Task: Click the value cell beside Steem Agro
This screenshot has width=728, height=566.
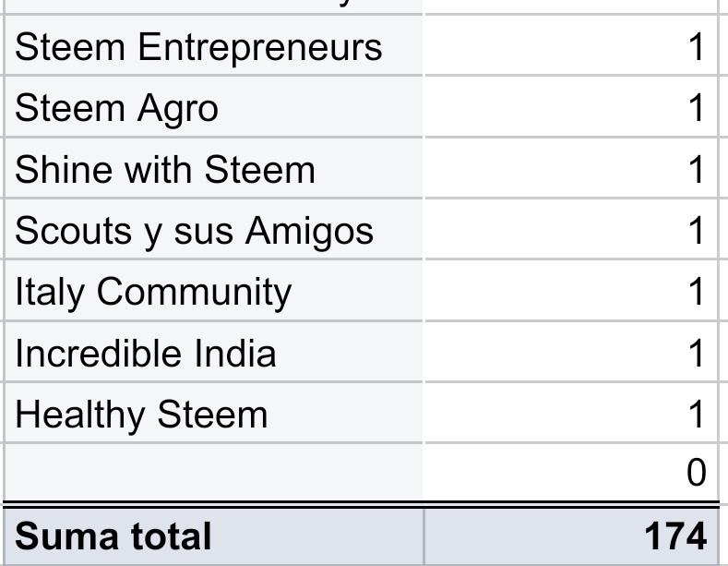Action: pyautogui.click(x=569, y=109)
